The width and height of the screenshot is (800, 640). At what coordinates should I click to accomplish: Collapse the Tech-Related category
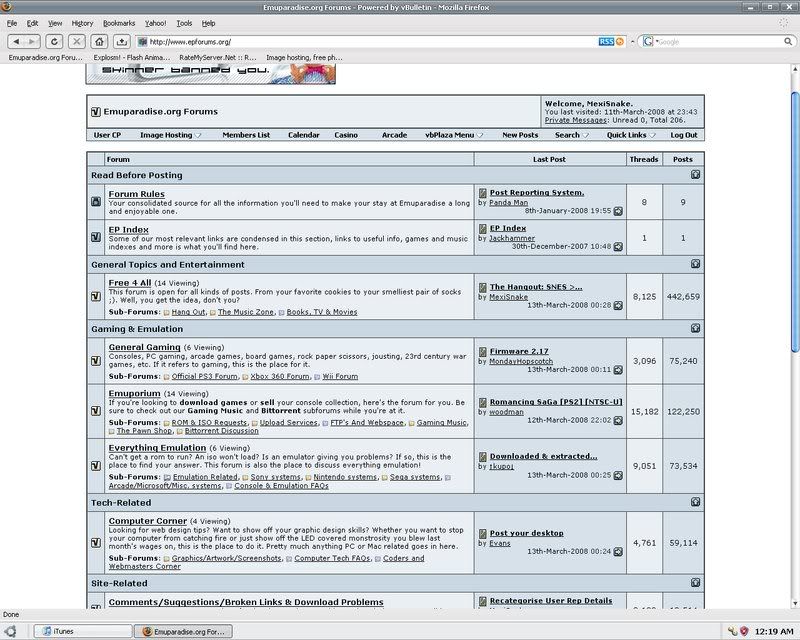695,502
